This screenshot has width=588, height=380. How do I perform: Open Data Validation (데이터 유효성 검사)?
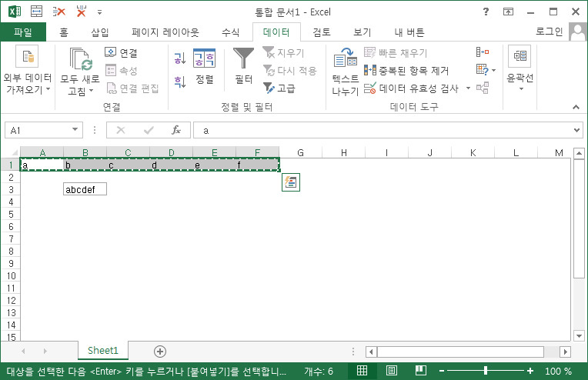point(412,88)
